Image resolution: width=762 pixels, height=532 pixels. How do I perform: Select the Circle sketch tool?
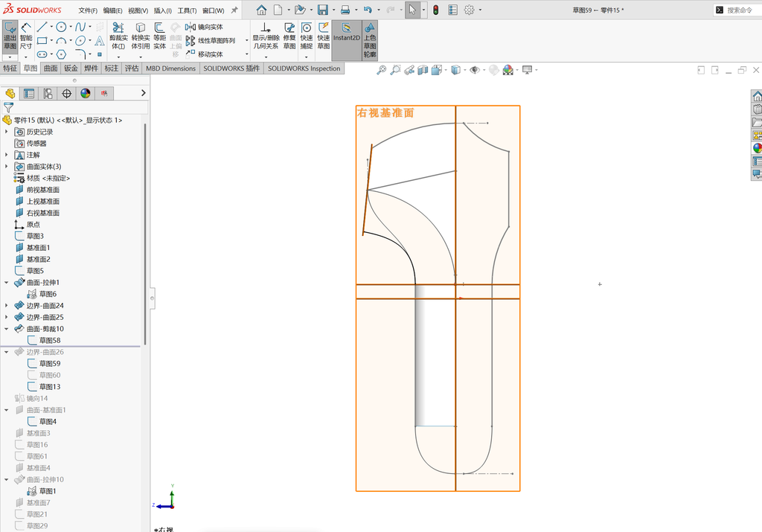[x=61, y=27]
